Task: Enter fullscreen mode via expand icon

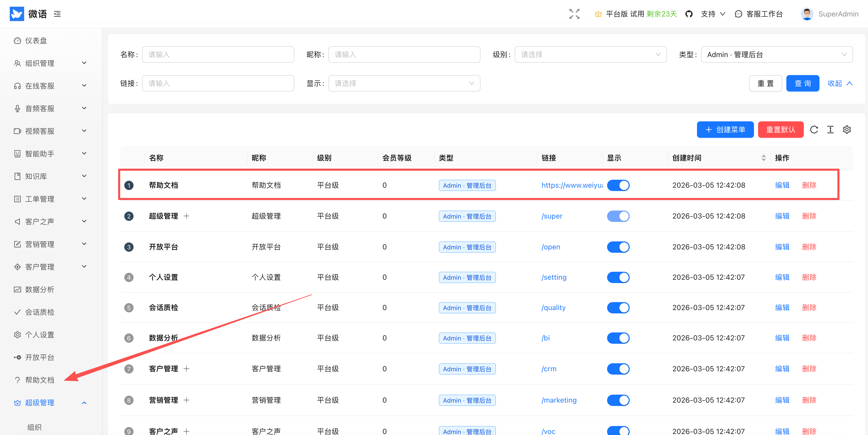Action: (574, 14)
